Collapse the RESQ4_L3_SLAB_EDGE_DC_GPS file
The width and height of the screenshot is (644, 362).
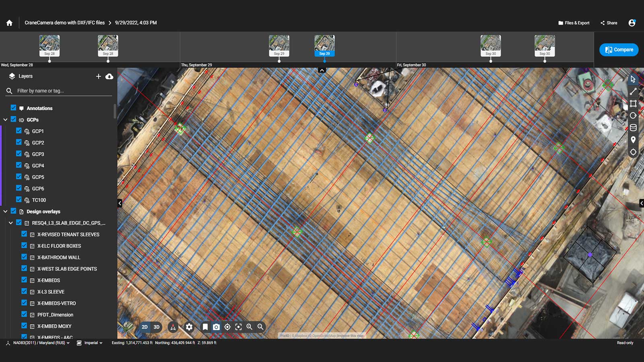point(10,222)
